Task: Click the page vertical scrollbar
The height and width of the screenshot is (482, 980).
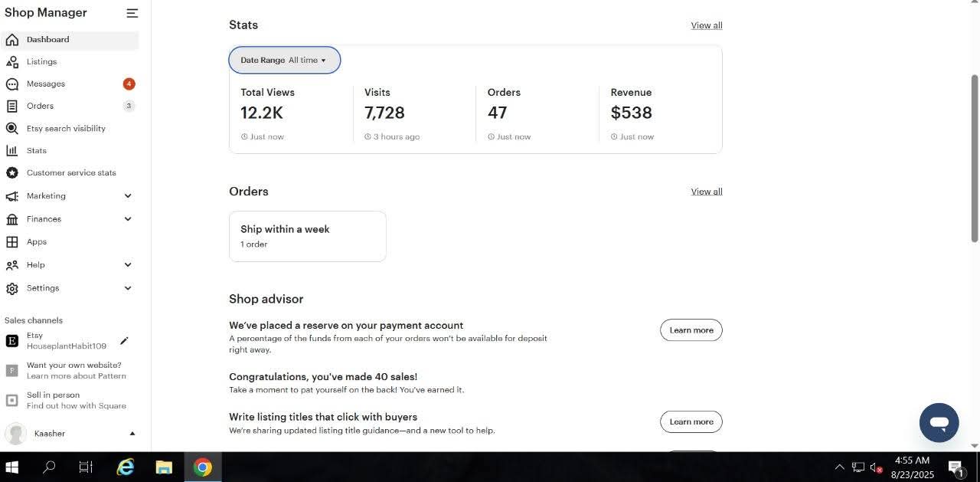Action: point(975,158)
